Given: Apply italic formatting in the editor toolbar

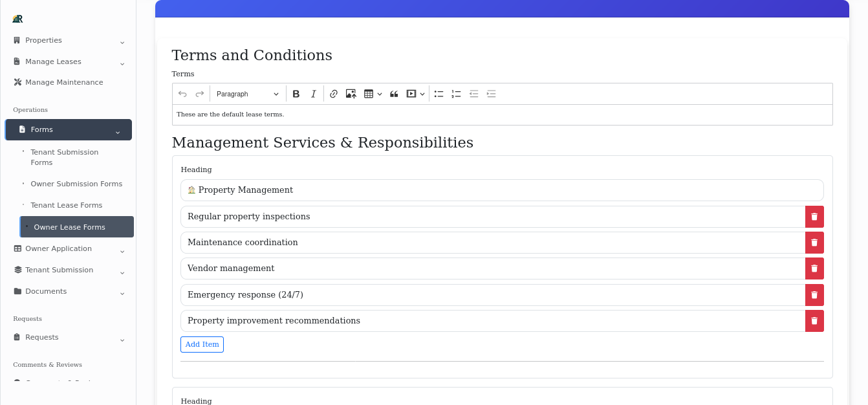Looking at the screenshot, I should click(x=313, y=94).
